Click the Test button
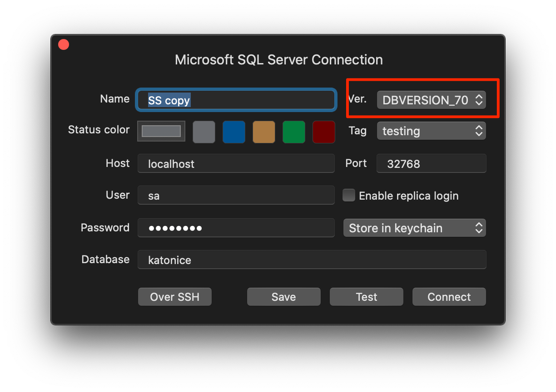 tap(366, 297)
